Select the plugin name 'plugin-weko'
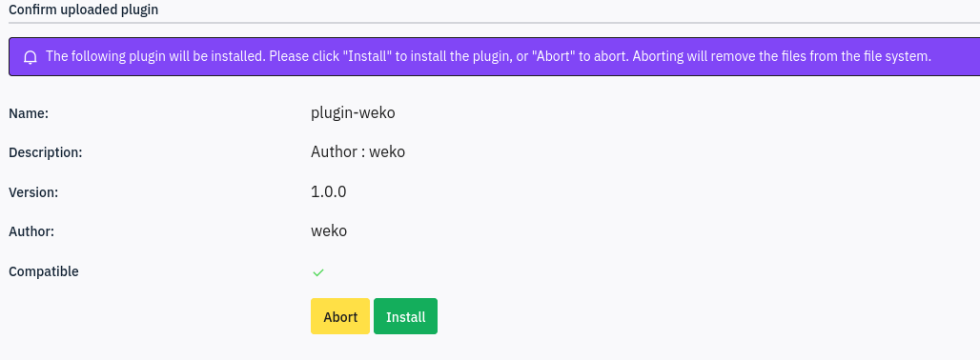Screen dimensions: 980x360 coord(353,113)
